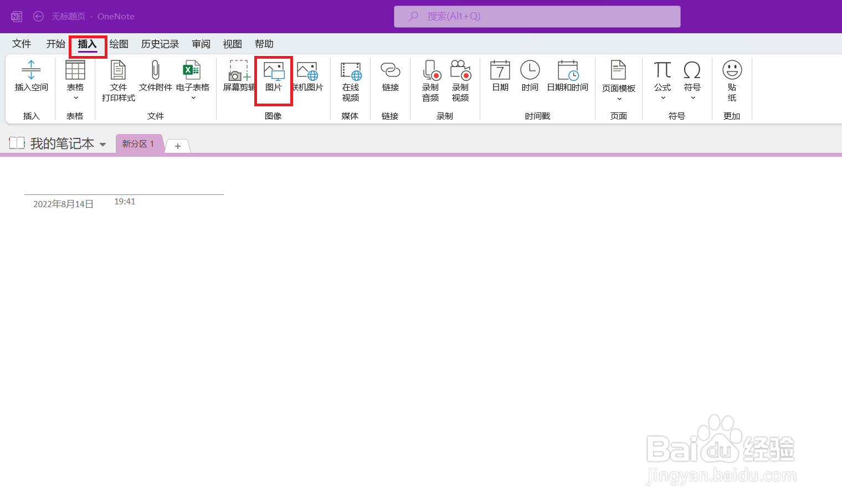Click inside the 搜索(Alt+Q) search box
This screenshot has height=504, width=842.
pos(537,16)
